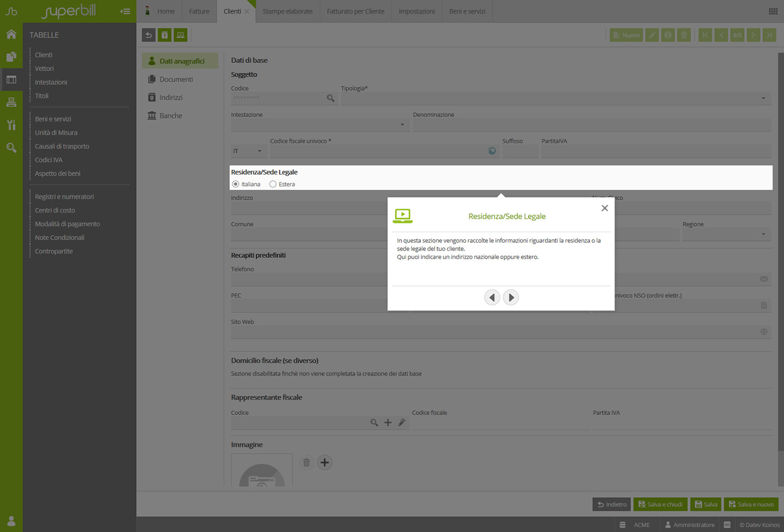Select the Dati anagrafici section
Screen dimensions: 784x532
[x=180, y=61]
